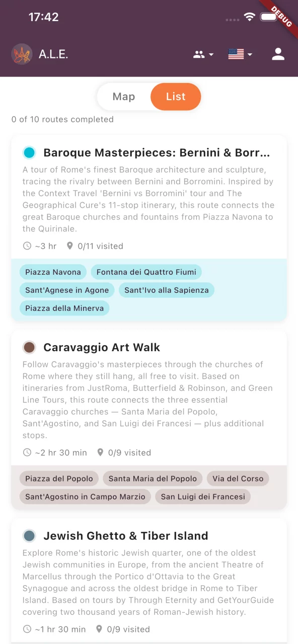Screen dimensions: 298x644
Task: Click the cyan Baroque Masterpieces route dot
Action: click(29, 152)
